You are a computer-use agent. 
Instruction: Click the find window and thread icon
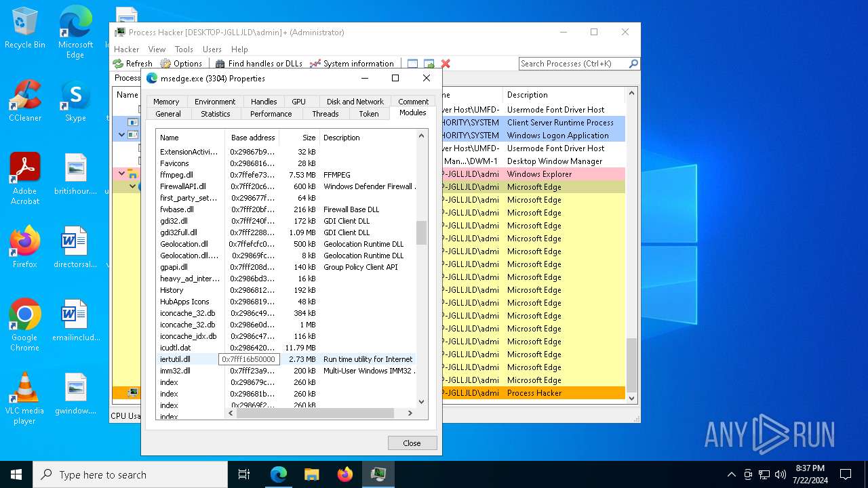pyautogui.click(x=429, y=64)
